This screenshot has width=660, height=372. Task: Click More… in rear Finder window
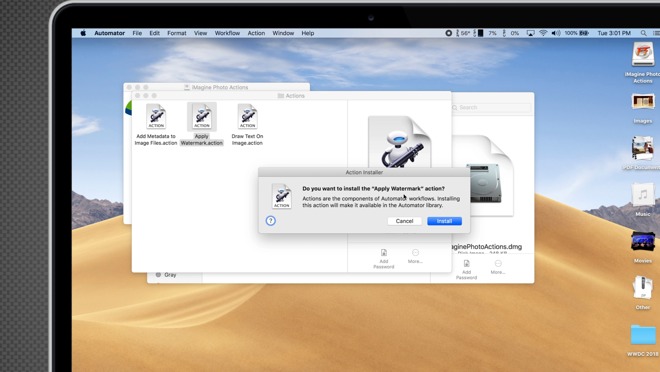pyautogui.click(x=498, y=267)
